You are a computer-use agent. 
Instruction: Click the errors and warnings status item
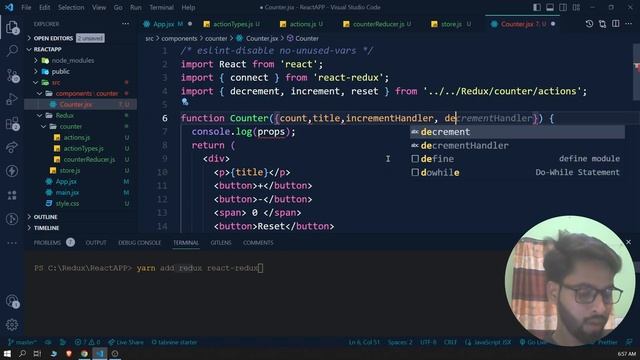[x=87, y=342]
